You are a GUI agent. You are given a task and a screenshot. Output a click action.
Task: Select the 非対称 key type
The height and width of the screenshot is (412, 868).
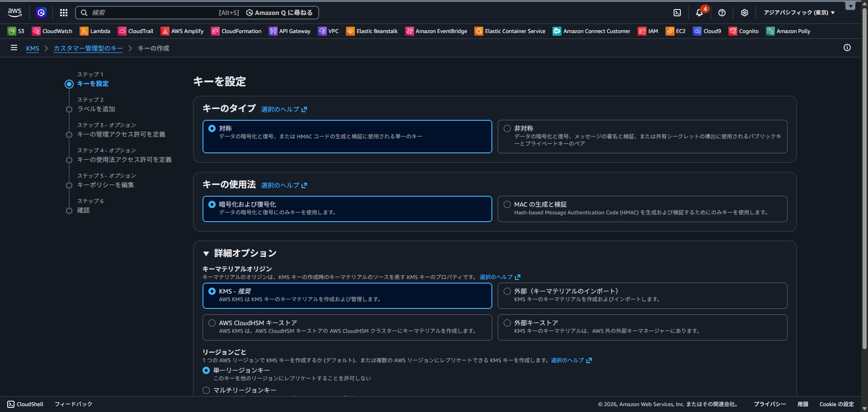[642, 137]
